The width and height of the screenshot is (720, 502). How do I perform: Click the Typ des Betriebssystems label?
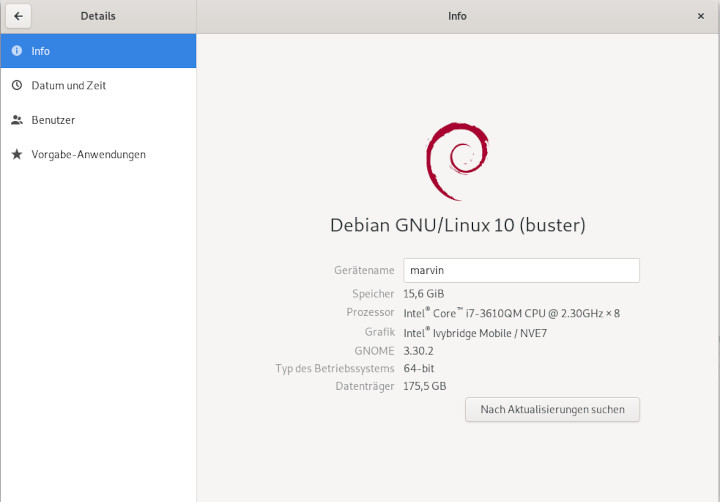point(335,368)
